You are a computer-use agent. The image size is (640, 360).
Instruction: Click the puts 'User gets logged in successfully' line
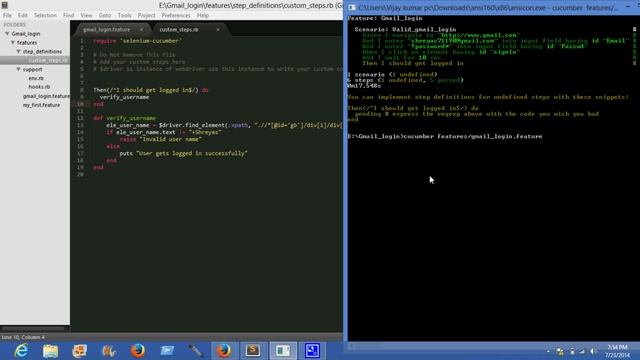pyautogui.click(x=183, y=153)
